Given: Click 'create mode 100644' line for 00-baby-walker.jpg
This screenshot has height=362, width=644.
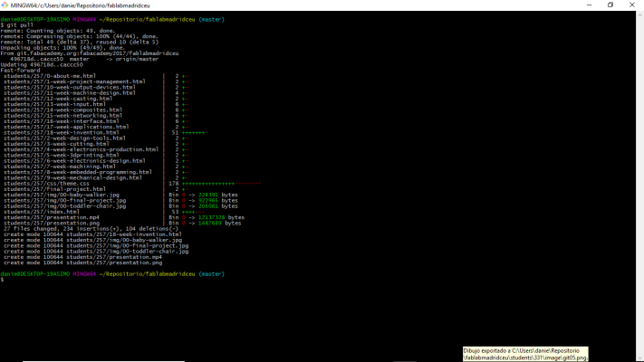Looking at the screenshot, I should coord(92,241).
